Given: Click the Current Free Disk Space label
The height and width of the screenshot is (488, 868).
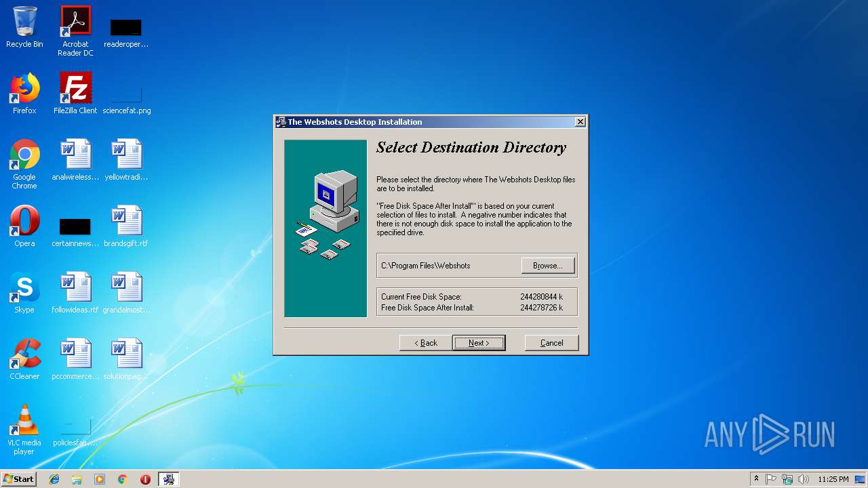Looking at the screenshot, I should [421, 297].
